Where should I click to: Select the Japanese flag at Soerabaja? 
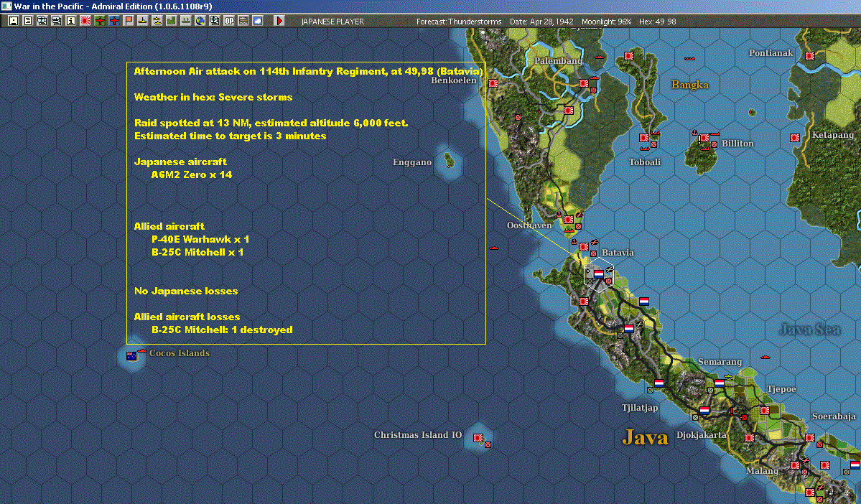[x=809, y=437]
